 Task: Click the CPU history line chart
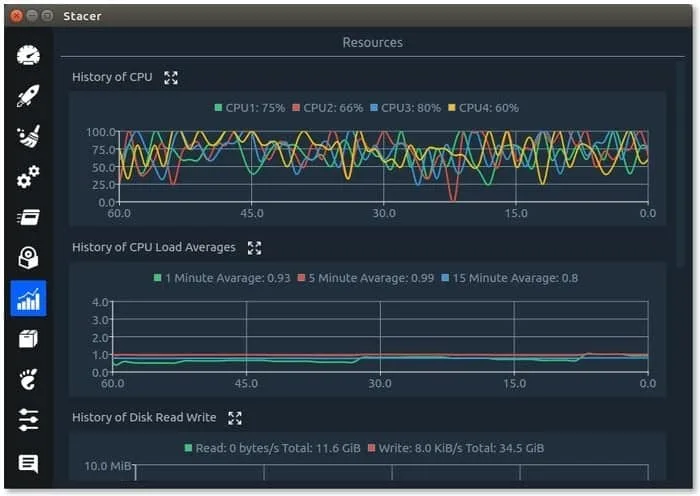point(383,166)
